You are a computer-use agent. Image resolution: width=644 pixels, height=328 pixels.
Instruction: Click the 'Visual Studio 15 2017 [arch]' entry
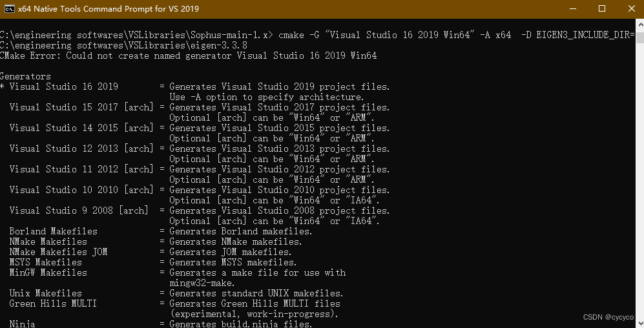tap(81, 107)
